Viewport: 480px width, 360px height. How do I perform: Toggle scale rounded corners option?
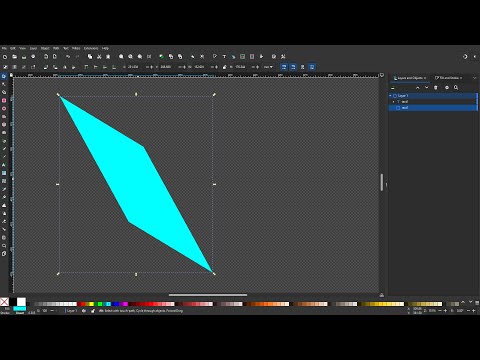click(293, 67)
